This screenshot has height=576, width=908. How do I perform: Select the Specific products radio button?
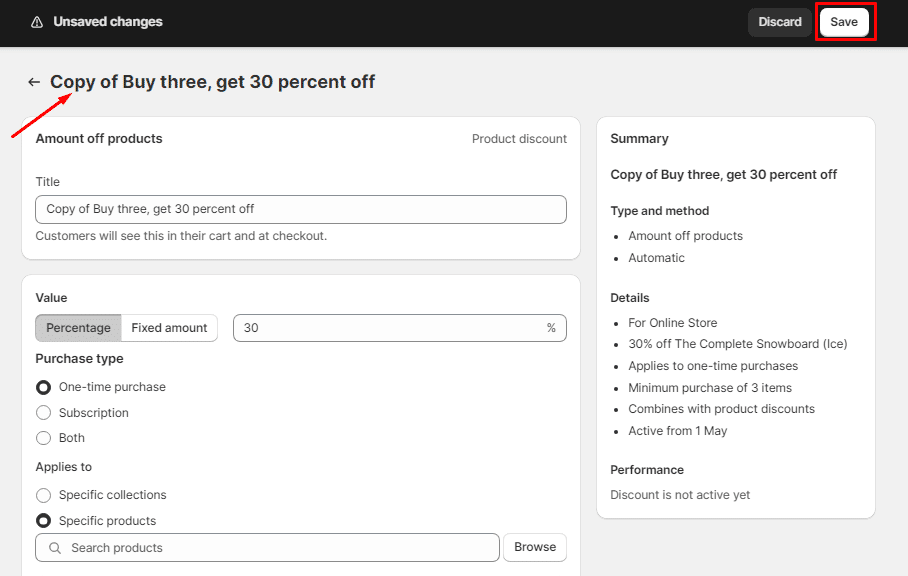click(x=44, y=521)
